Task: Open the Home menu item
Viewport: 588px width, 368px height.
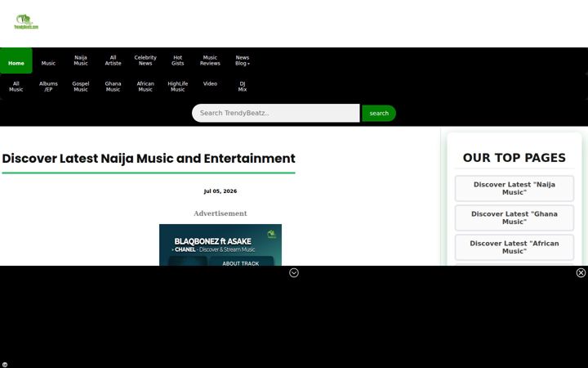Action: [16, 61]
